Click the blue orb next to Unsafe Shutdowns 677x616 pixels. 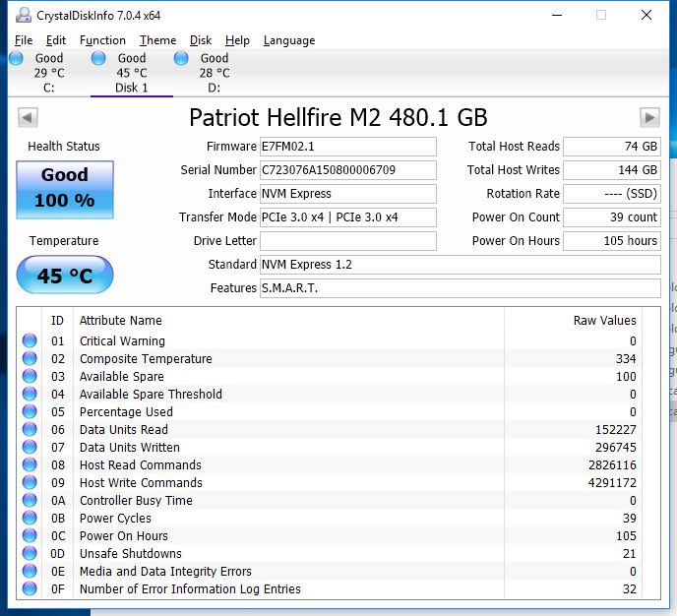(30, 554)
